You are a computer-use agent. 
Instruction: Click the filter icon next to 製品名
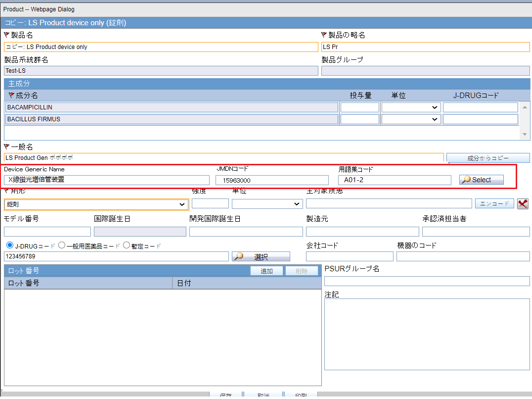(5, 35)
